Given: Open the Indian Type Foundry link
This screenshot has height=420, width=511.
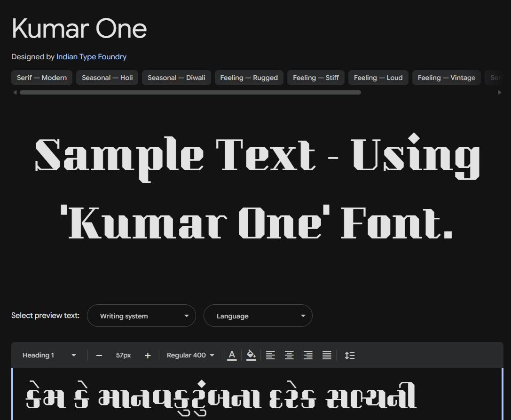Looking at the screenshot, I should (91, 57).
